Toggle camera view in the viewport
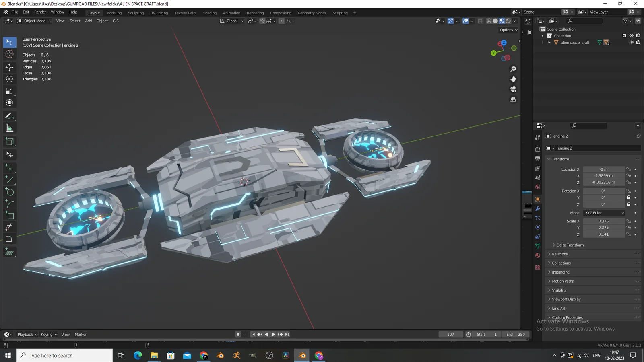Viewport: 644px width, 362px height. click(x=513, y=89)
